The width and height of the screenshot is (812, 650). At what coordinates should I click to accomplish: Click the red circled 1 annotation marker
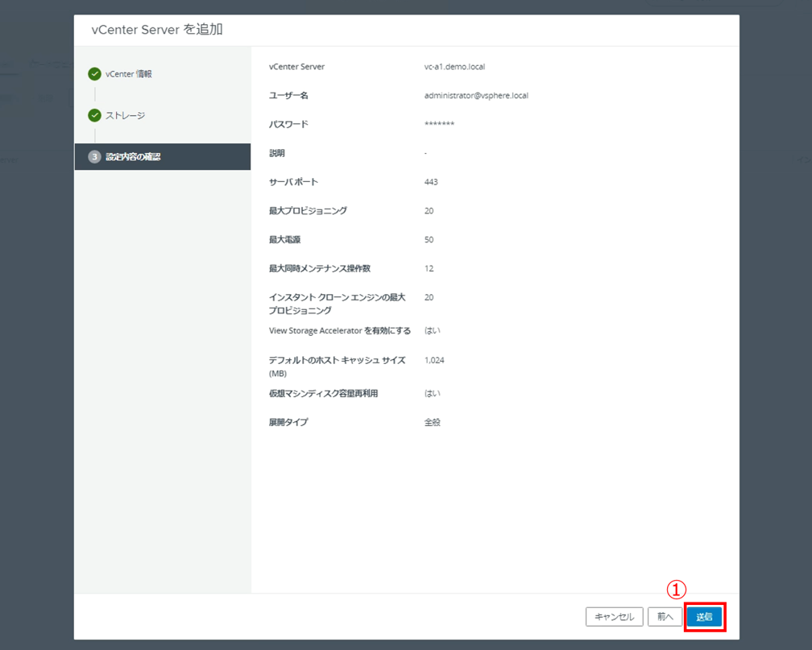pos(677,590)
